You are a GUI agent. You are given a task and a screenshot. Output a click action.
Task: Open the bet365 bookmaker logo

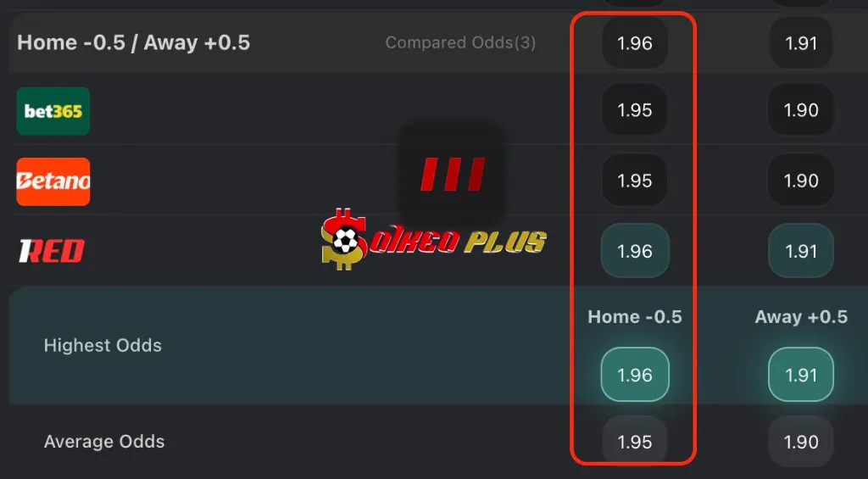point(53,111)
